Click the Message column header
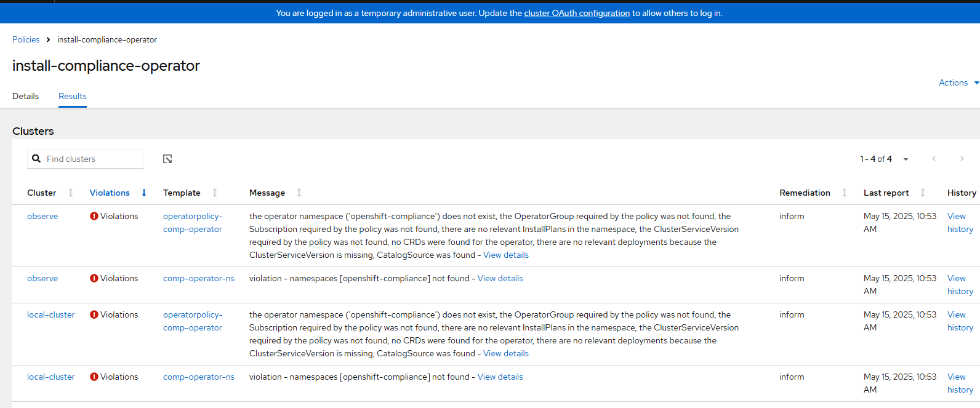This screenshot has width=980, height=408. (267, 193)
